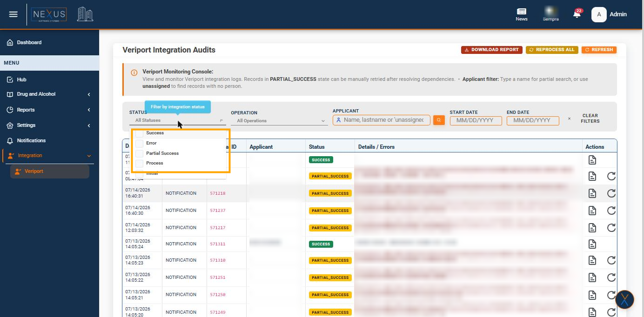Open the Admin user menu
Image resolution: width=644 pixels, height=317 pixels.
pyautogui.click(x=610, y=14)
